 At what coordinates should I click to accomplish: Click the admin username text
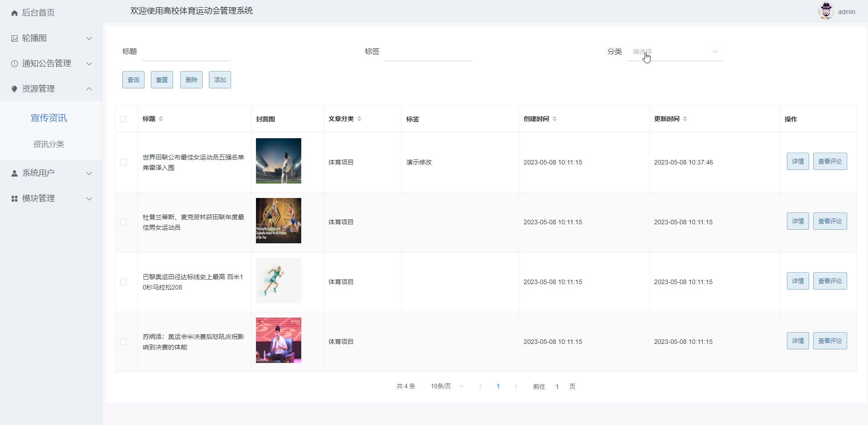tap(846, 12)
